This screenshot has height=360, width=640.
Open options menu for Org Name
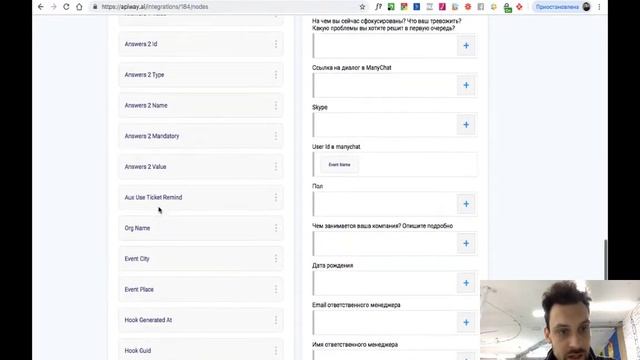[x=276, y=228]
